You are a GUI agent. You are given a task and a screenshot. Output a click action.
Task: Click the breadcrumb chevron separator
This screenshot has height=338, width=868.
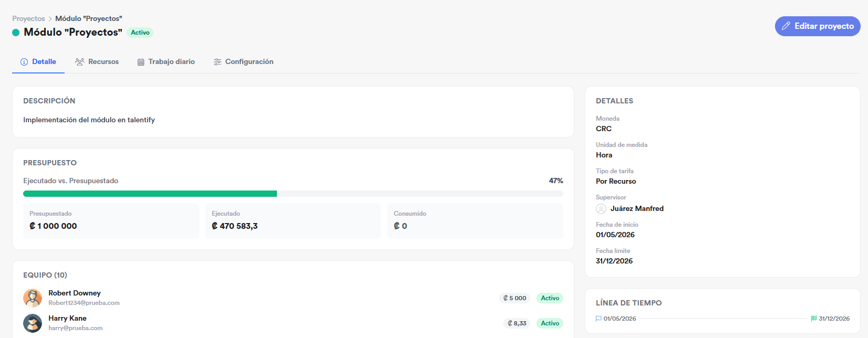pyautogui.click(x=50, y=19)
